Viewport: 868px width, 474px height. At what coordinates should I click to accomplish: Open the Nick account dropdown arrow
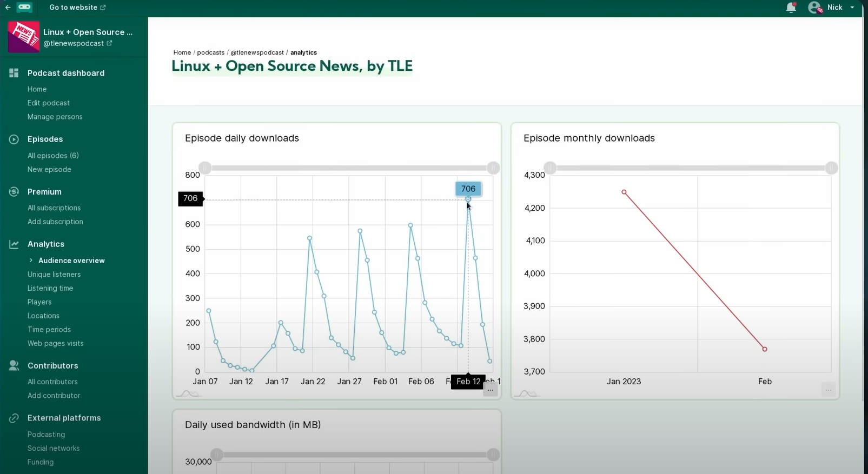[x=852, y=8]
